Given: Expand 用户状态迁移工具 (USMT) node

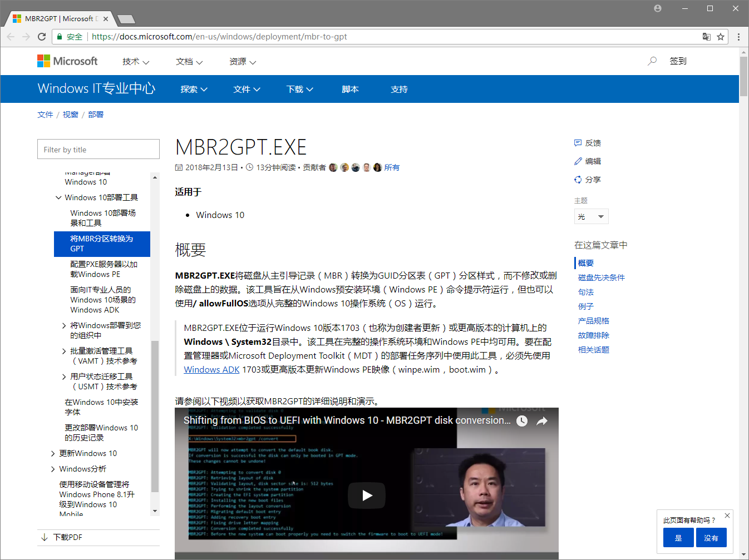Looking at the screenshot, I should (x=64, y=377).
